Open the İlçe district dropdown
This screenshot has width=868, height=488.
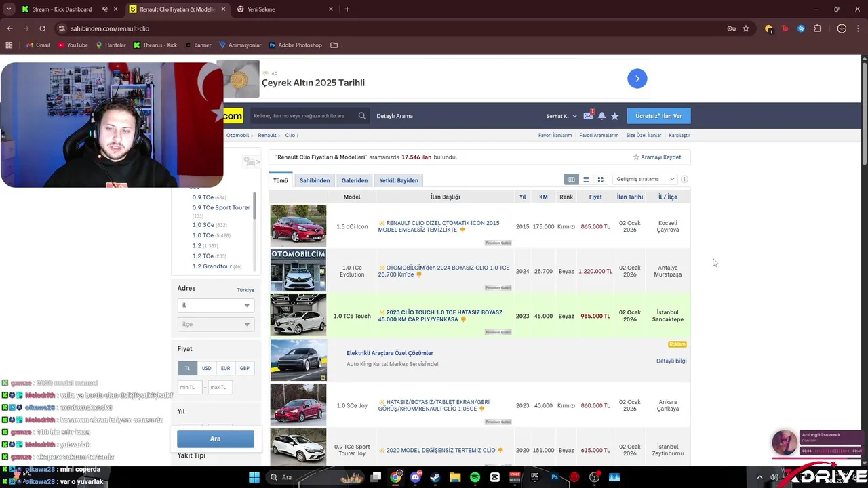point(216,324)
